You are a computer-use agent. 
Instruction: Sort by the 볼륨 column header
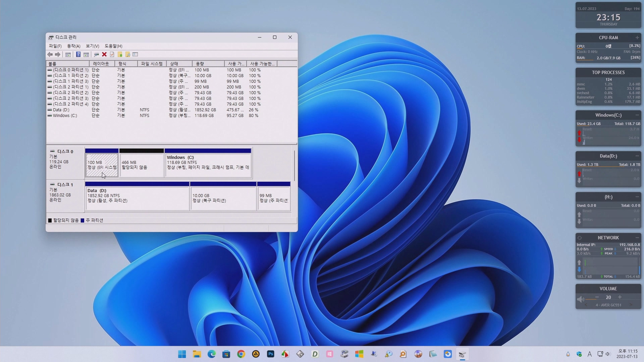pyautogui.click(x=68, y=64)
